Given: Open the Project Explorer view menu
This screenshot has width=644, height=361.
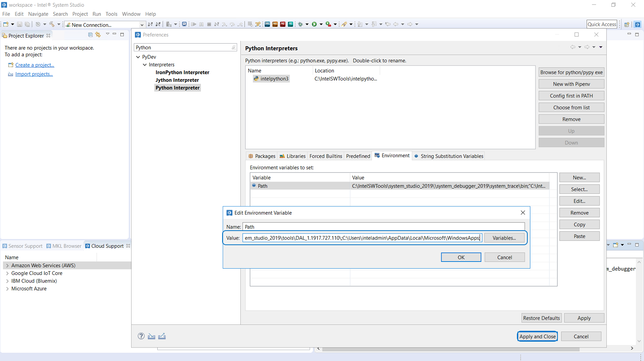Looking at the screenshot, I should 107,34.
